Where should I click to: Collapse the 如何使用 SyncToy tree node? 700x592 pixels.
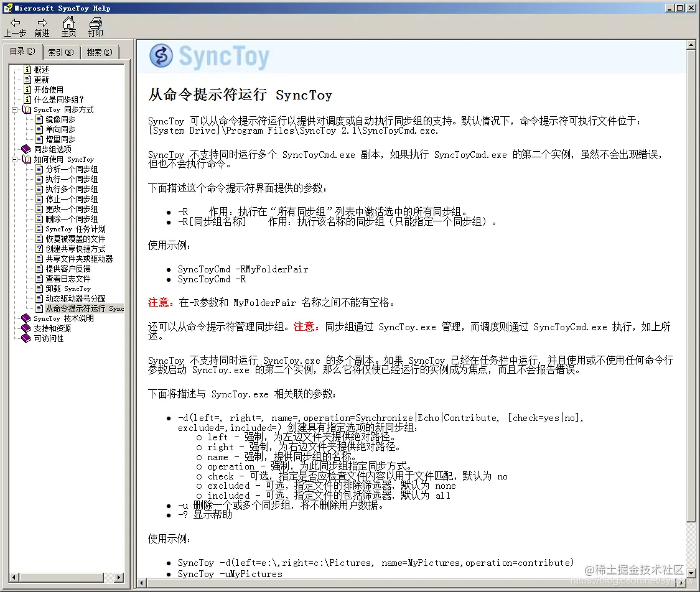[14, 159]
